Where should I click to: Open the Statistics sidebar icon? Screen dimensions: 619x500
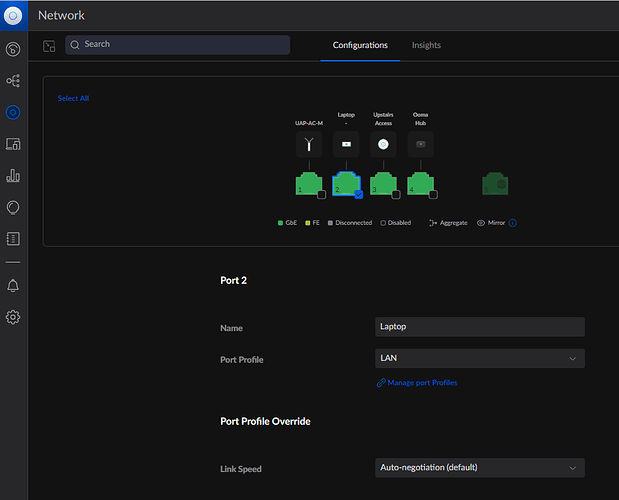(x=13, y=176)
